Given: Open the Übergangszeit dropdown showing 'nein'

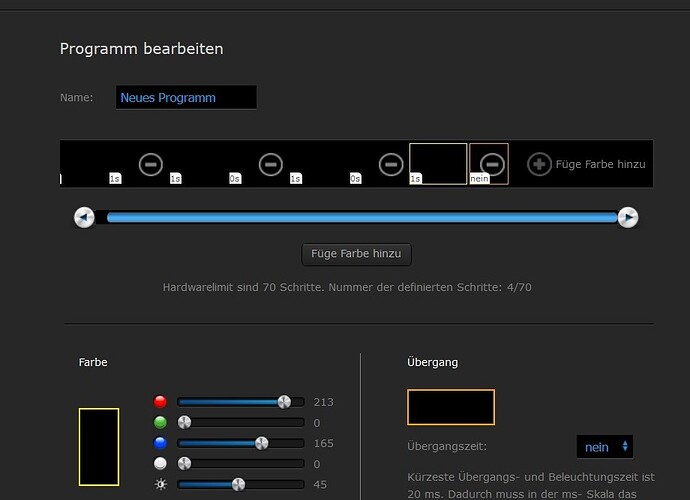Looking at the screenshot, I should [x=605, y=447].
